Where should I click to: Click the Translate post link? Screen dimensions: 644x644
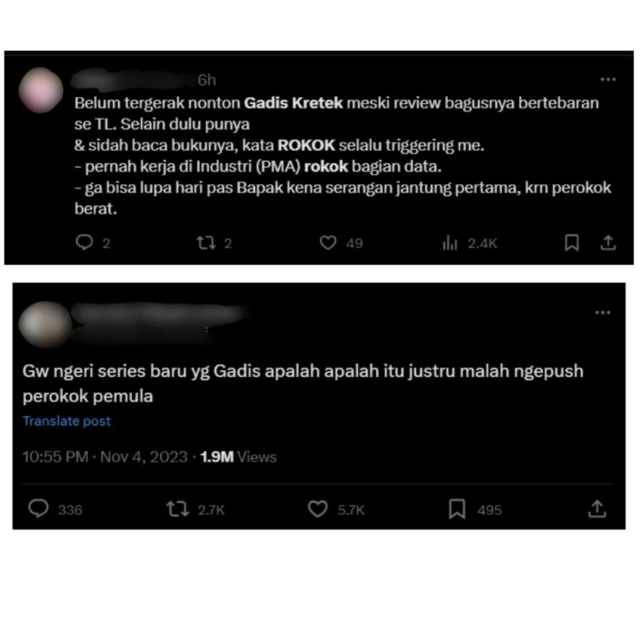(x=67, y=421)
